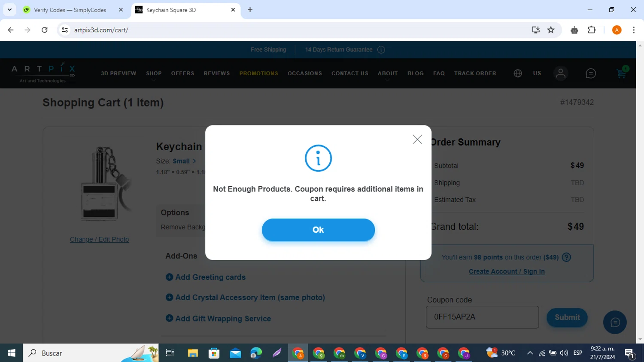The width and height of the screenshot is (644, 362).
Task: Click Change / Edit Photo link
Action: coord(99,239)
